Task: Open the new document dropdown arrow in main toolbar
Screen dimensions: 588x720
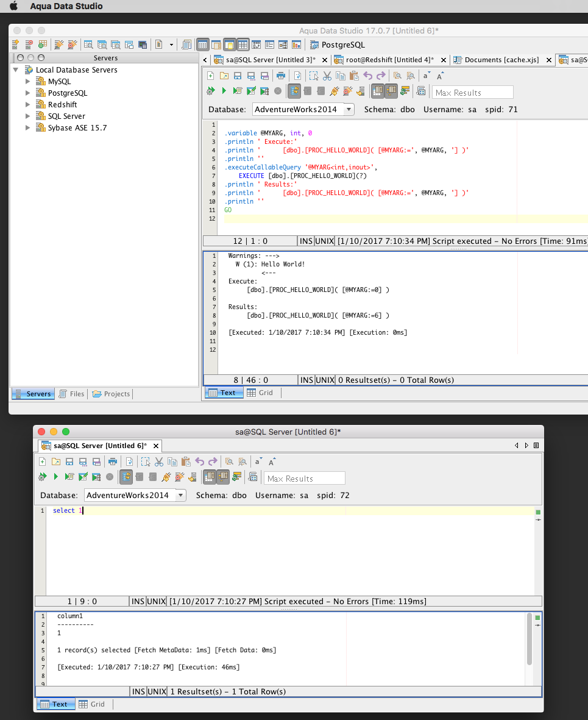Action: click(x=171, y=45)
